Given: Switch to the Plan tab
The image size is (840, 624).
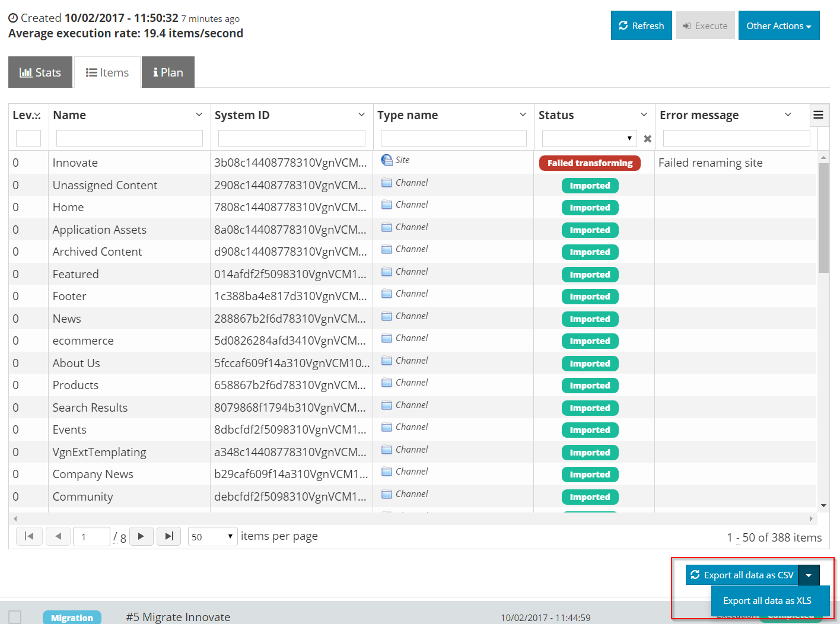Looking at the screenshot, I should click(168, 72).
